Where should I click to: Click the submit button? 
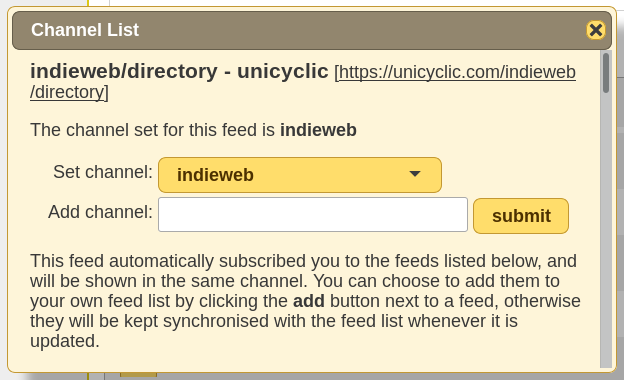521,216
